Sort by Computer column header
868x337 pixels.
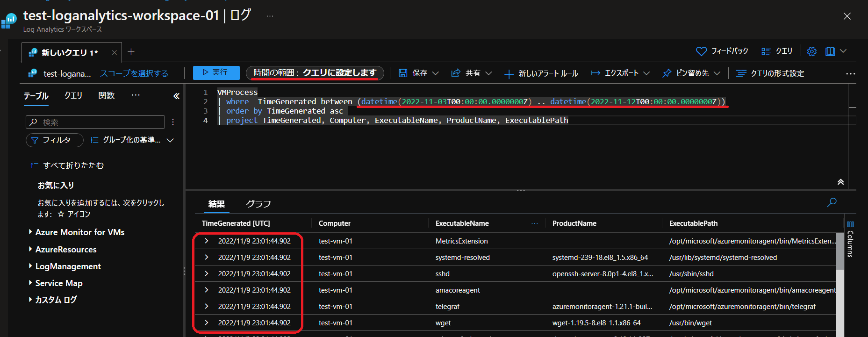click(x=335, y=223)
